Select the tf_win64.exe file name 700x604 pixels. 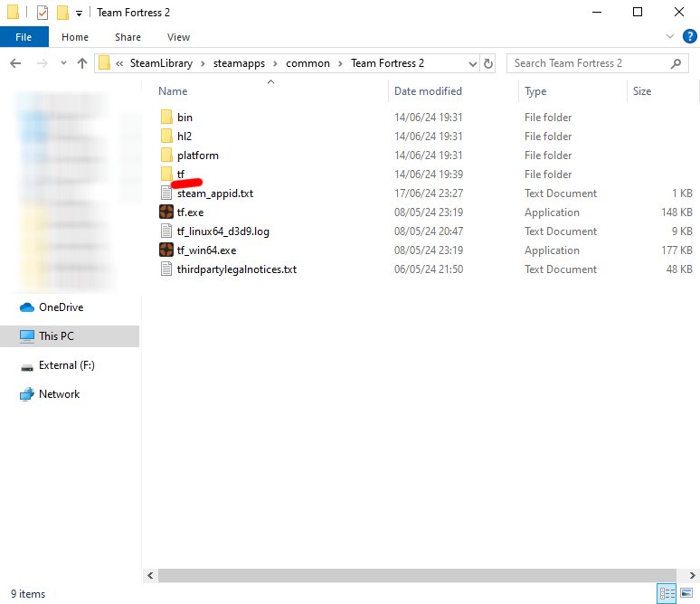[x=206, y=250]
